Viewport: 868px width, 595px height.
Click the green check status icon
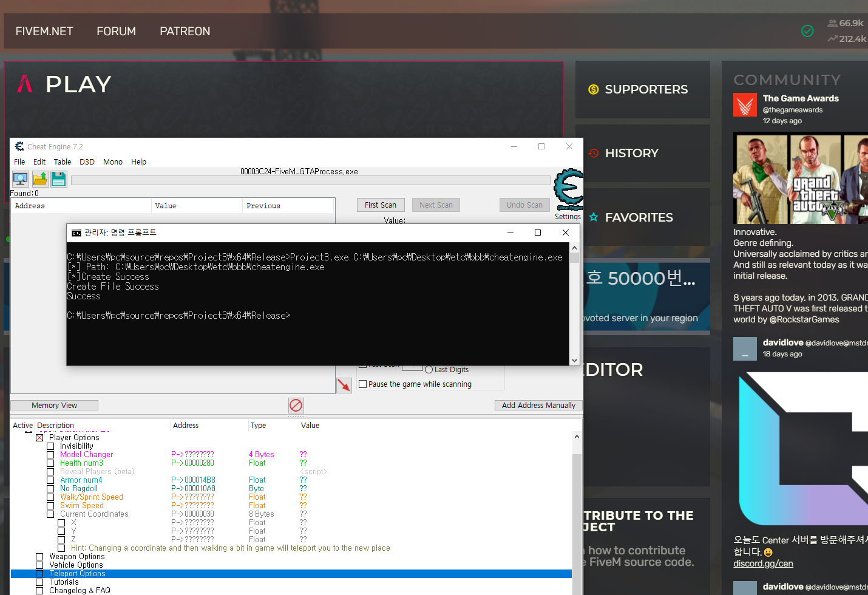click(x=807, y=31)
